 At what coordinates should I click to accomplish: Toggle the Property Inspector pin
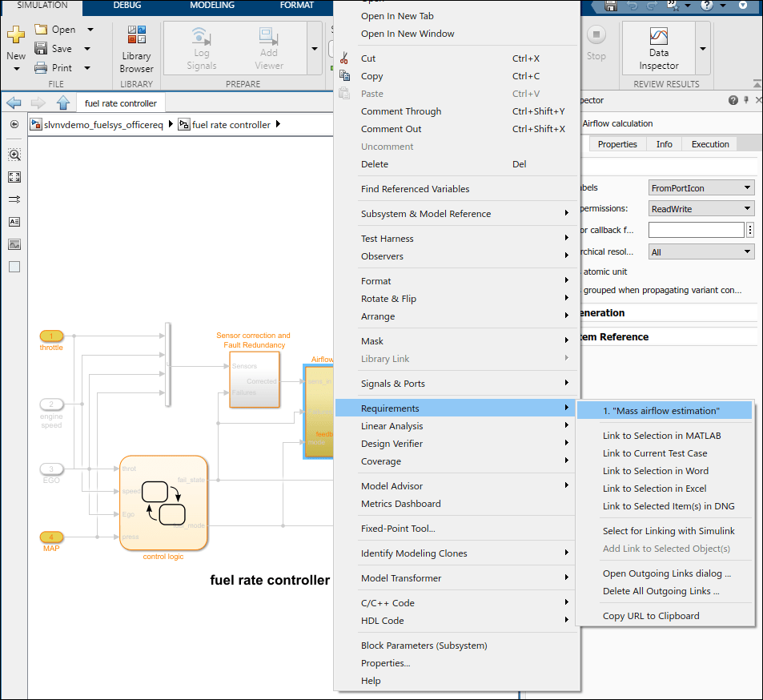tap(746, 101)
